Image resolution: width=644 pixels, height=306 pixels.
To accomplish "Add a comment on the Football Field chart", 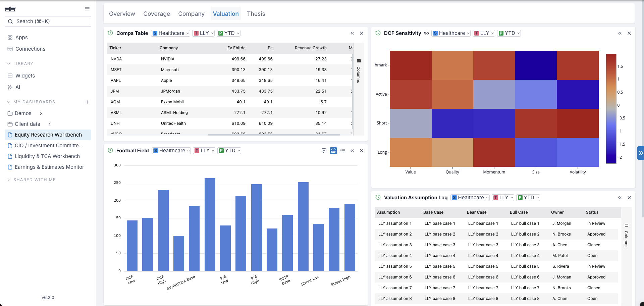I will click(x=324, y=151).
